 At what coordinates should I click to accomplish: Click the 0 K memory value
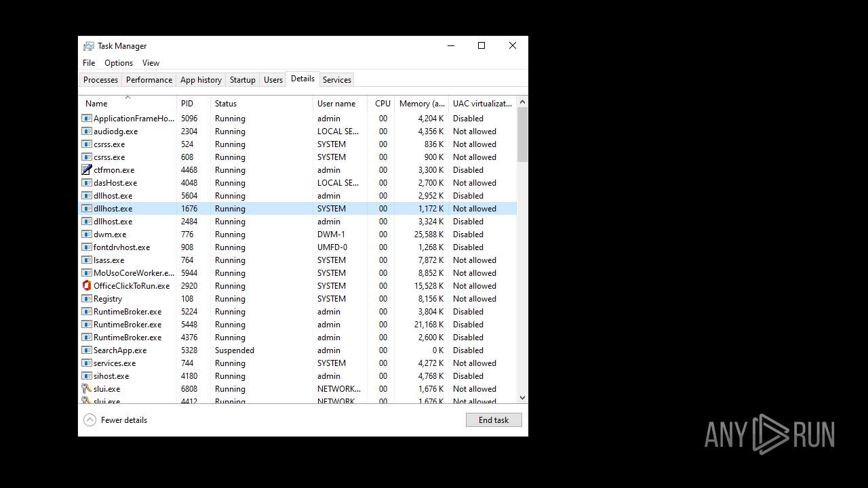click(438, 350)
